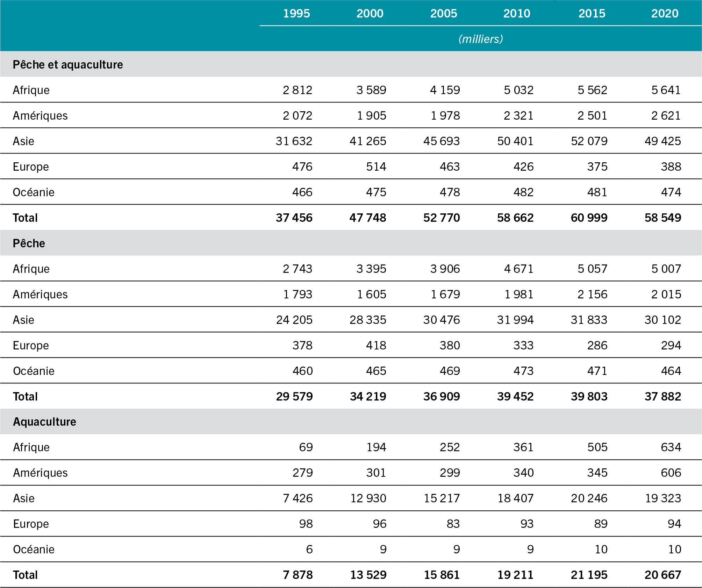The height and width of the screenshot is (588, 702).
Task: Click Aquaculture total value 21 195
Action: coord(589,575)
